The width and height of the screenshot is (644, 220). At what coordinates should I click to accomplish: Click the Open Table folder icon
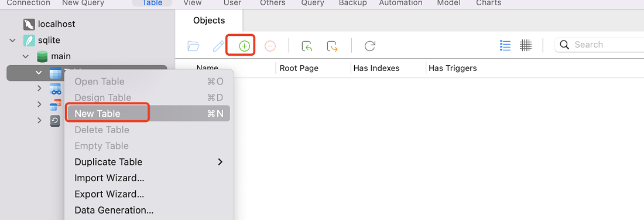pos(193,46)
